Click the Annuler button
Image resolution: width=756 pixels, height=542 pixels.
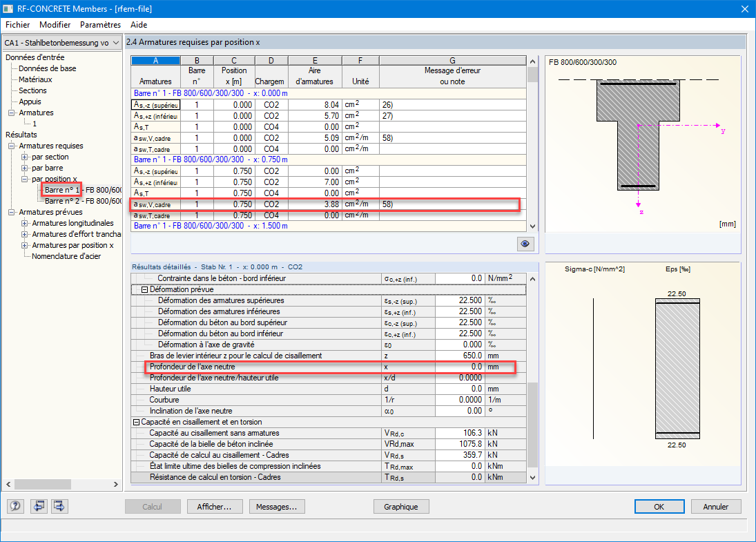pyautogui.click(x=716, y=507)
